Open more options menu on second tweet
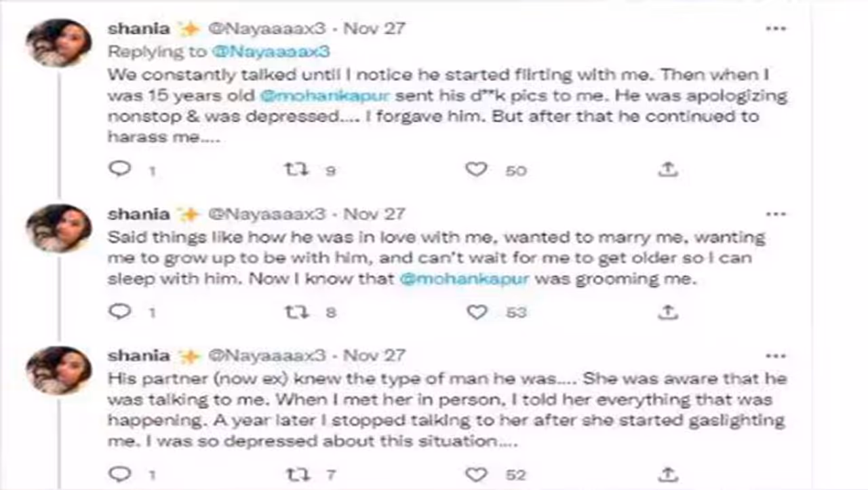The height and width of the screenshot is (490, 868). click(775, 214)
